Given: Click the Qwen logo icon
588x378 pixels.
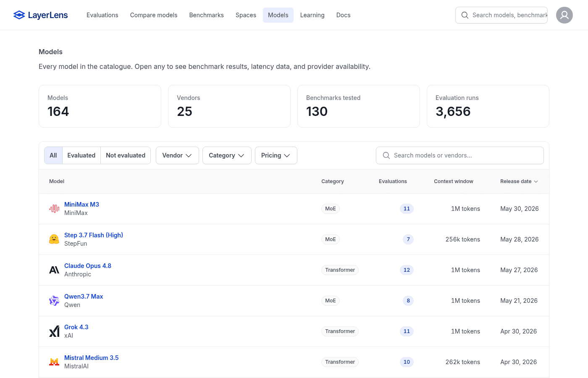Looking at the screenshot, I should [x=54, y=301].
